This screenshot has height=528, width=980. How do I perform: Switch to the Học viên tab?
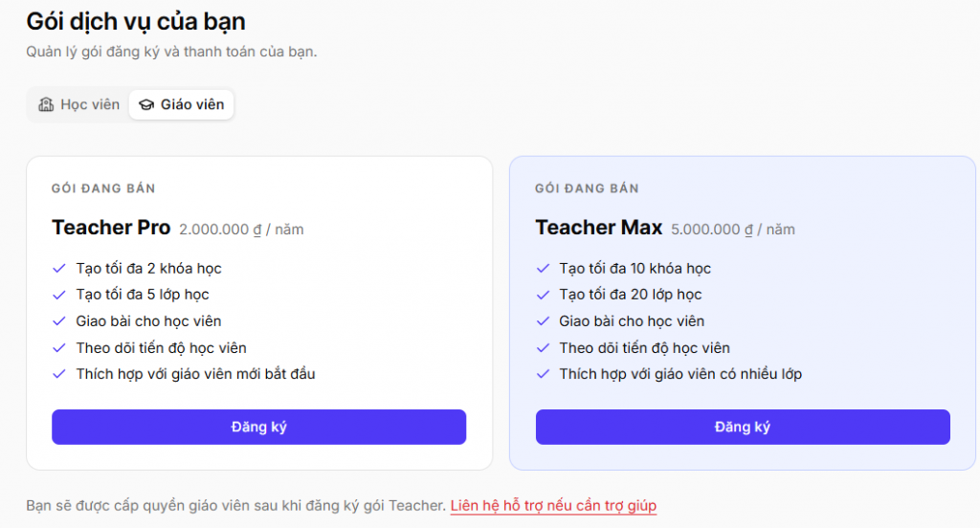[x=78, y=104]
